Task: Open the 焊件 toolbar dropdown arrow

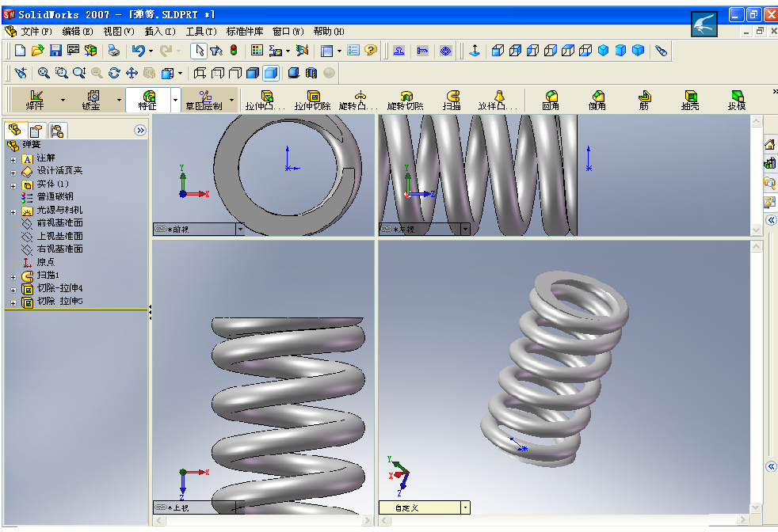Action: [x=63, y=101]
